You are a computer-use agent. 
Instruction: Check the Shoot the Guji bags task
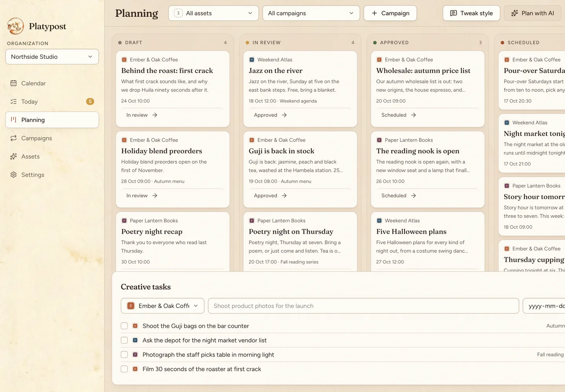pos(124,326)
